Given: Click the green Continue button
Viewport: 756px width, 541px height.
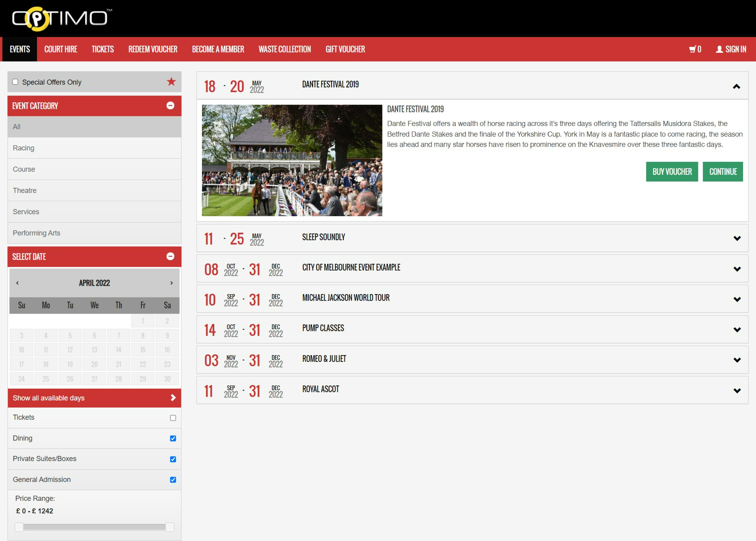Looking at the screenshot, I should [723, 172].
